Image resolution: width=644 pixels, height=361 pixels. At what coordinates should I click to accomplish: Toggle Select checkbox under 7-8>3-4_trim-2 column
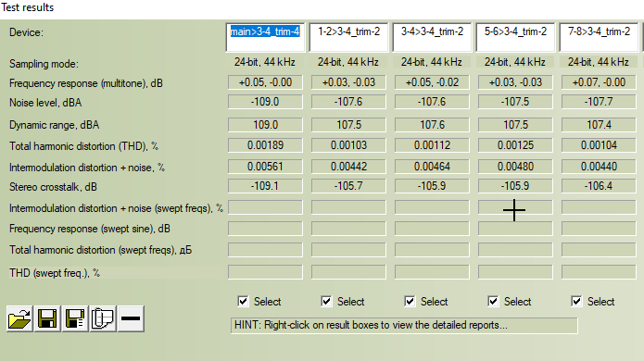(576, 302)
